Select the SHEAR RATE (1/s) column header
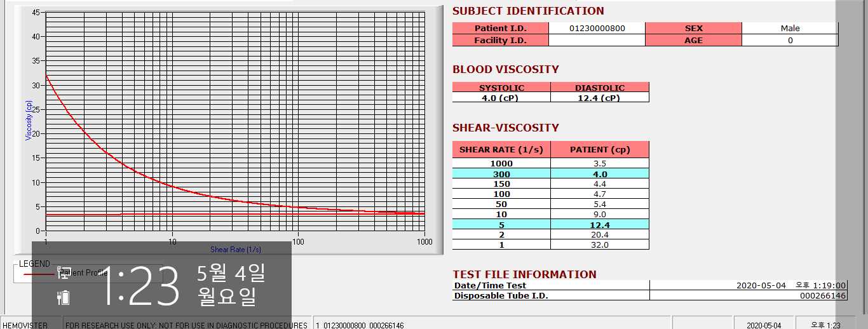The image size is (868, 329). click(501, 150)
